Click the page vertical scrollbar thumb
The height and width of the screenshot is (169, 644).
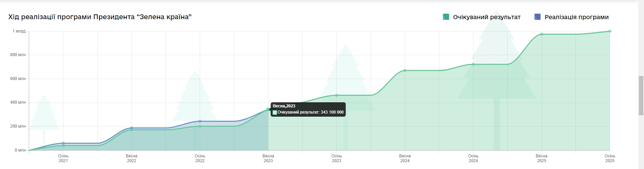pyautogui.click(x=641, y=96)
